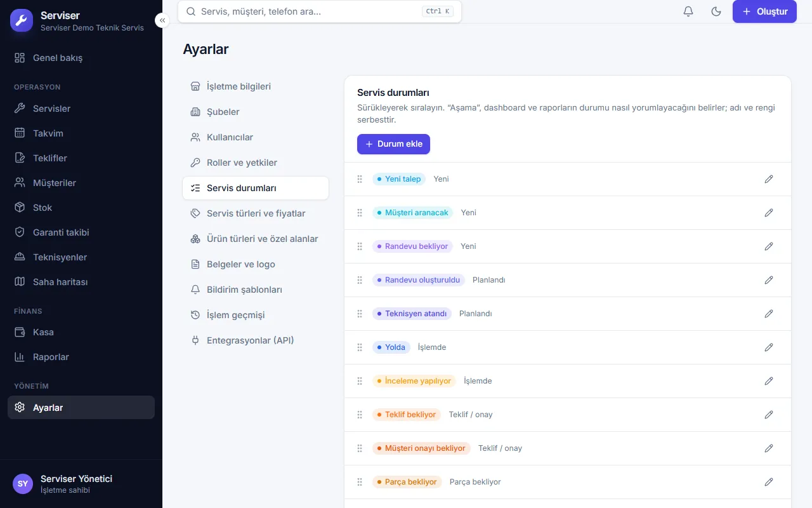Open Genel bakış in sidebar
The height and width of the screenshot is (508, 812).
tap(81, 58)
